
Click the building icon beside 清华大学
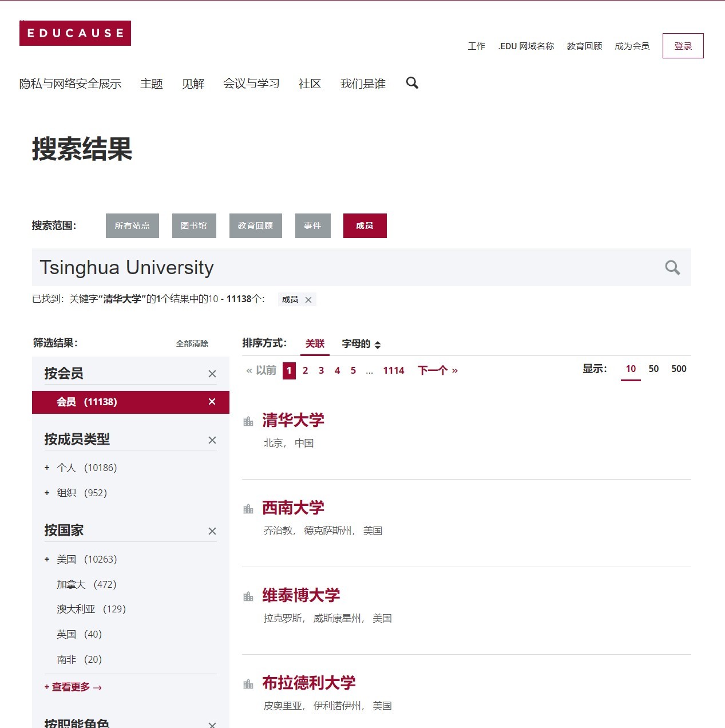248,421
